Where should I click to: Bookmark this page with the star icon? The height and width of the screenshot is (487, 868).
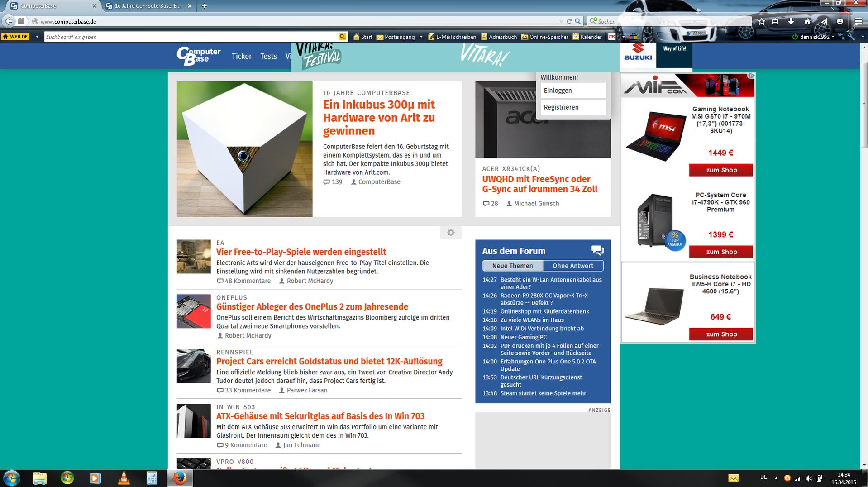(x=762, y=21)
